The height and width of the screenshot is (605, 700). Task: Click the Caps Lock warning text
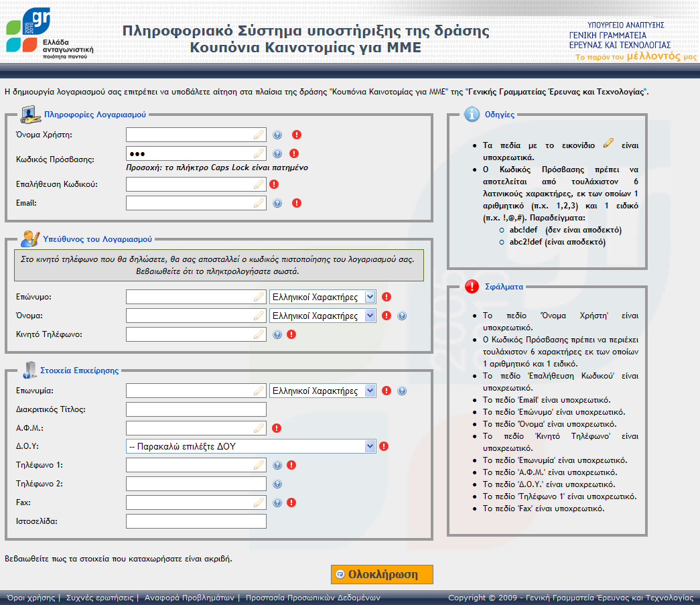[x=217, y=168]
